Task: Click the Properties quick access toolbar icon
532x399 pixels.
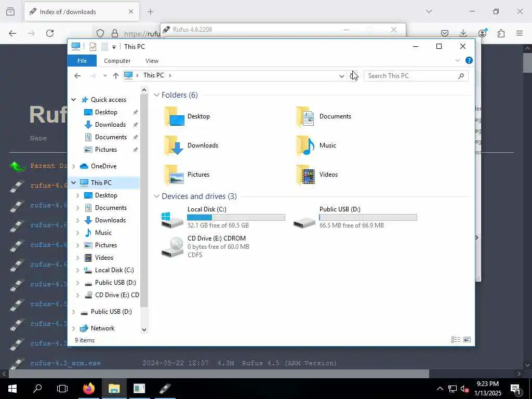Action: pyautogui.click(x=92, y=46)
